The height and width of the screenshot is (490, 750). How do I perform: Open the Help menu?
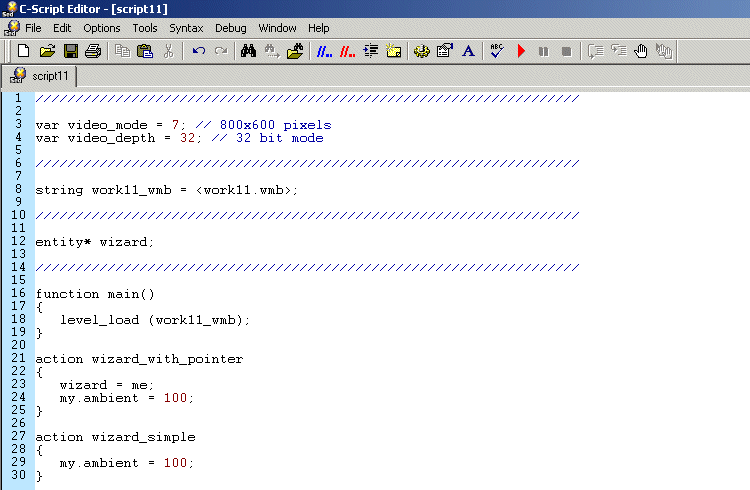[318, 28]
